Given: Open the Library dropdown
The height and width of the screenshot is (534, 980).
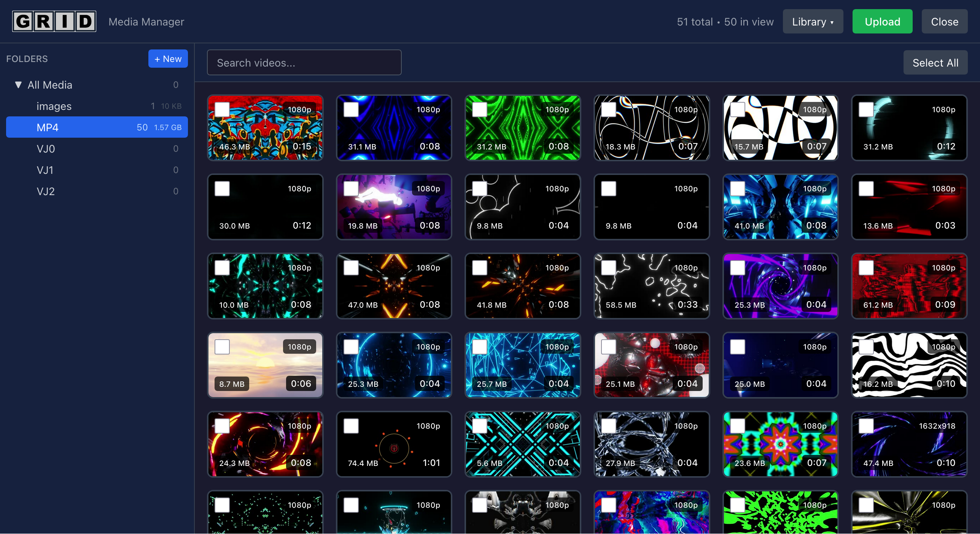Looking at the screenshot, I should tap(813, 21).
